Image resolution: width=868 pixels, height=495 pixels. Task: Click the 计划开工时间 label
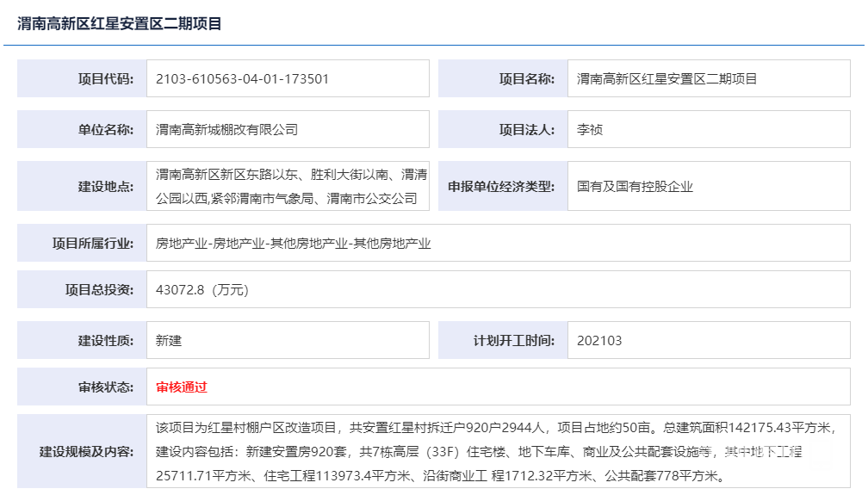(503, 340)
